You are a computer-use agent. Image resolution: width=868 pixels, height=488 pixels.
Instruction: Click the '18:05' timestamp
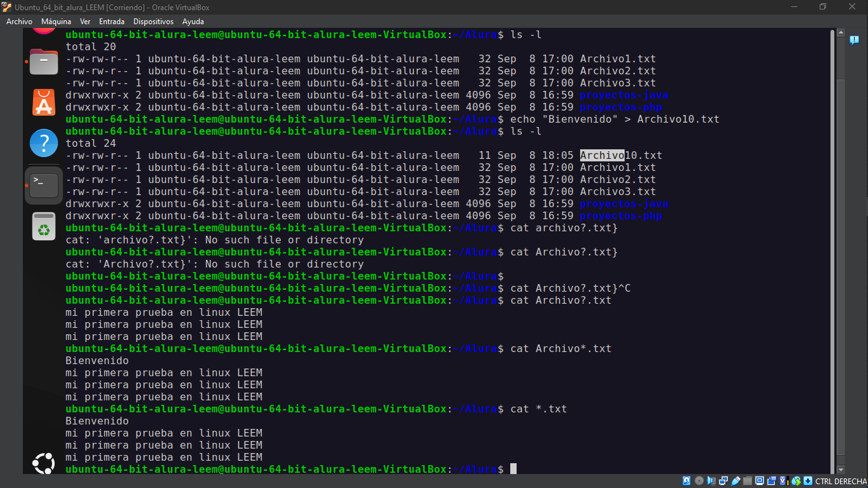click(558, 155)
